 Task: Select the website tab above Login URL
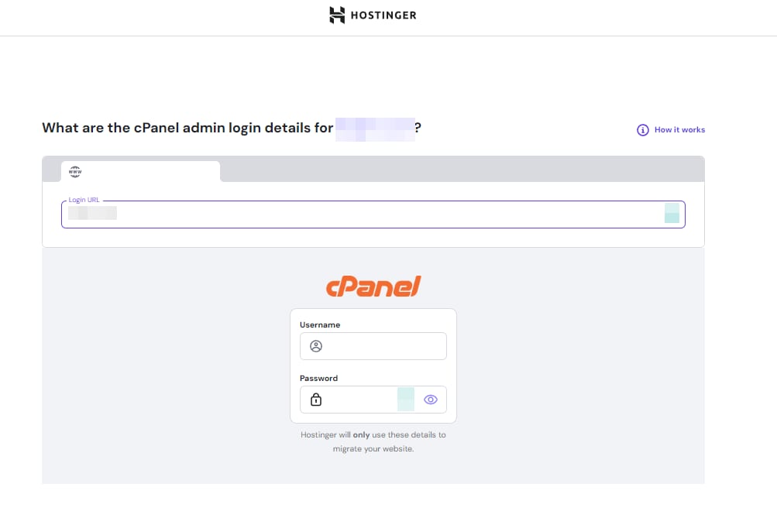coord(141,171)
